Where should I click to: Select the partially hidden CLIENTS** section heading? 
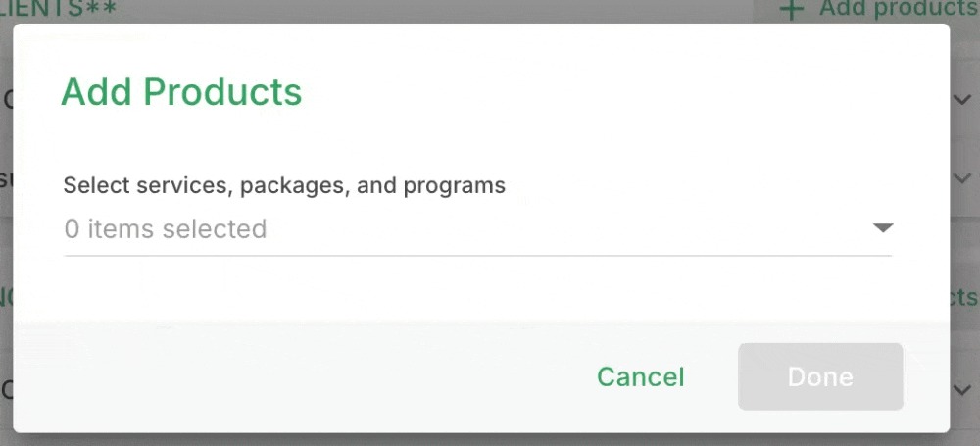pos(59,10)
